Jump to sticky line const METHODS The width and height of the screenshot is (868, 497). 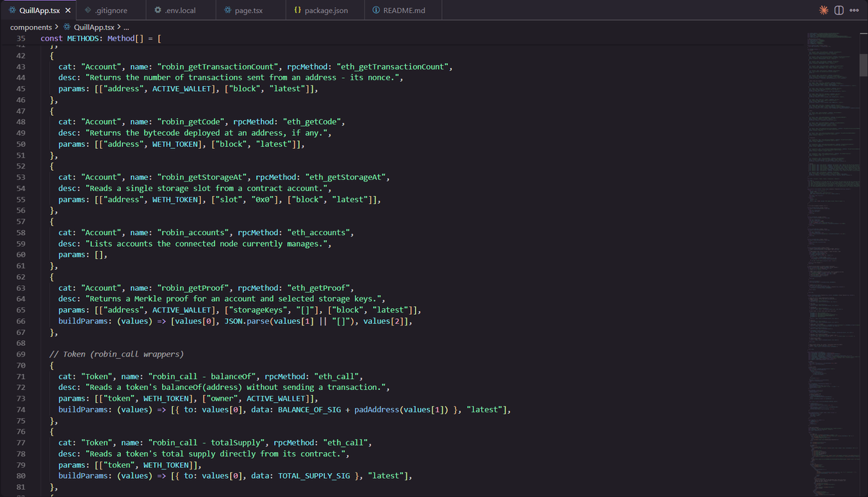(101, 38)
